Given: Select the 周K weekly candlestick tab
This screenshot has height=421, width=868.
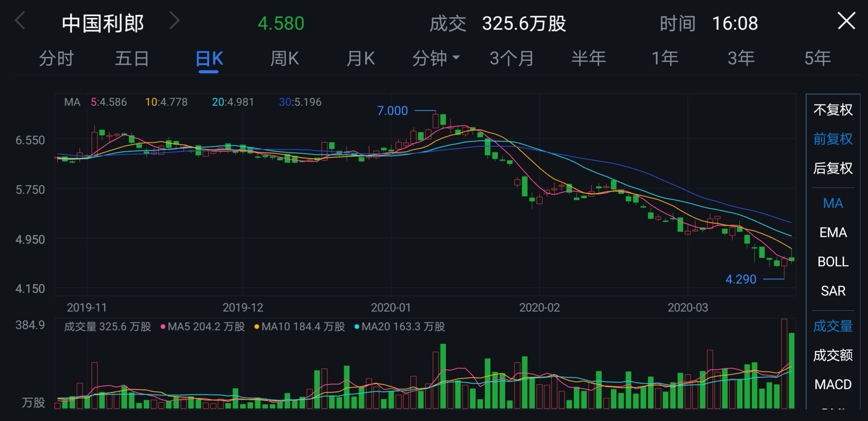Looking at the screenshot, I should (x=285, y=59).
